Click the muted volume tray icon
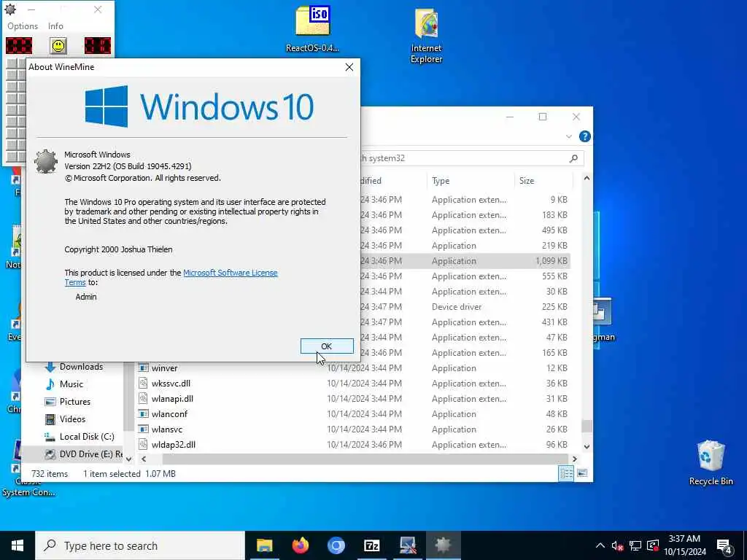The width and height of the screenshot is (747, 560). pyautogui.click(x=617, y=545)
